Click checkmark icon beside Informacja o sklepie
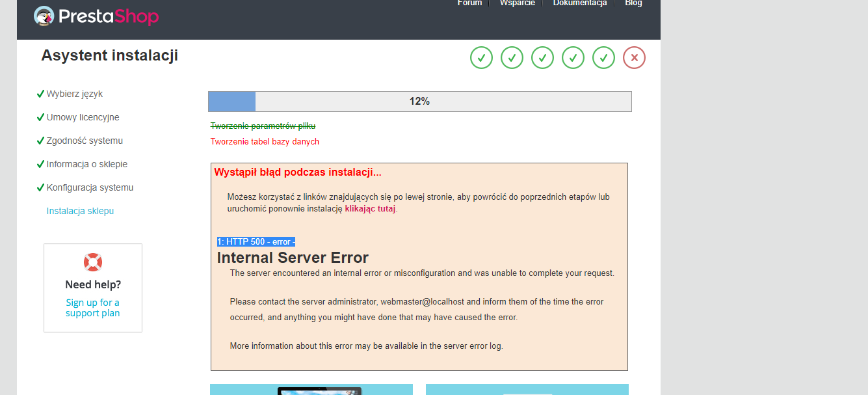Viewport: 868px width, 395px height. (x=40, y=164)
